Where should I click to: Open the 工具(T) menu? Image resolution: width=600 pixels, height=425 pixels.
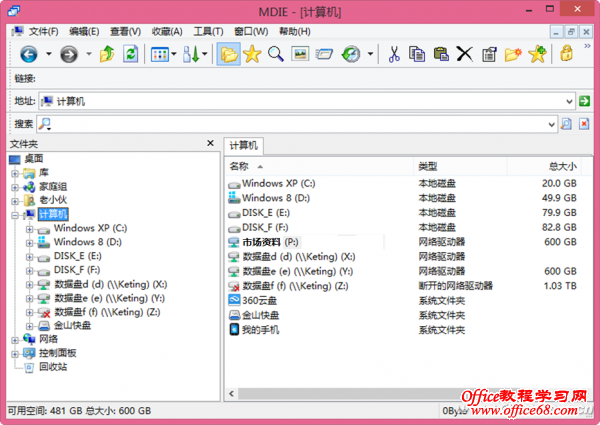click(209, 32)
